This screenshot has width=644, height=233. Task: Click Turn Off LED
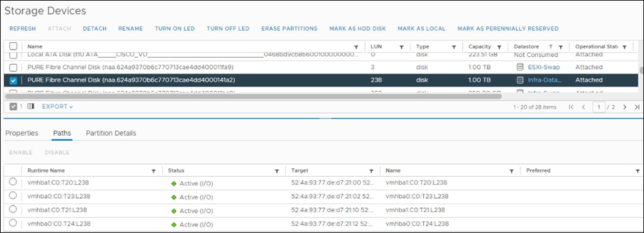228,29
